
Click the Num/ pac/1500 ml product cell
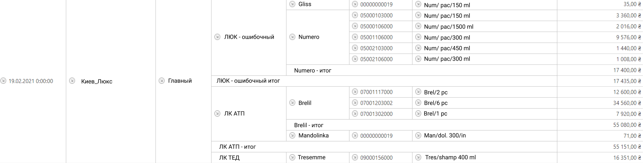point(484,26)
